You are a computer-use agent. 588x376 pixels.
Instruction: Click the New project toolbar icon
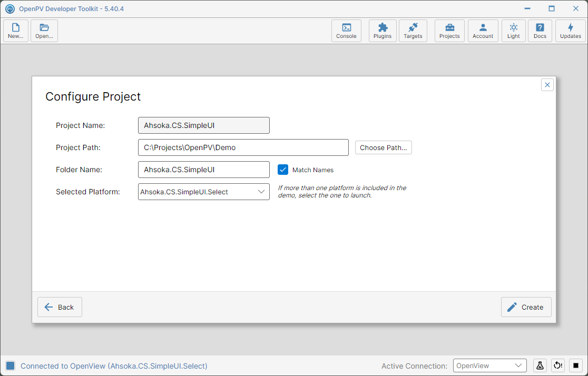[16, 31]
